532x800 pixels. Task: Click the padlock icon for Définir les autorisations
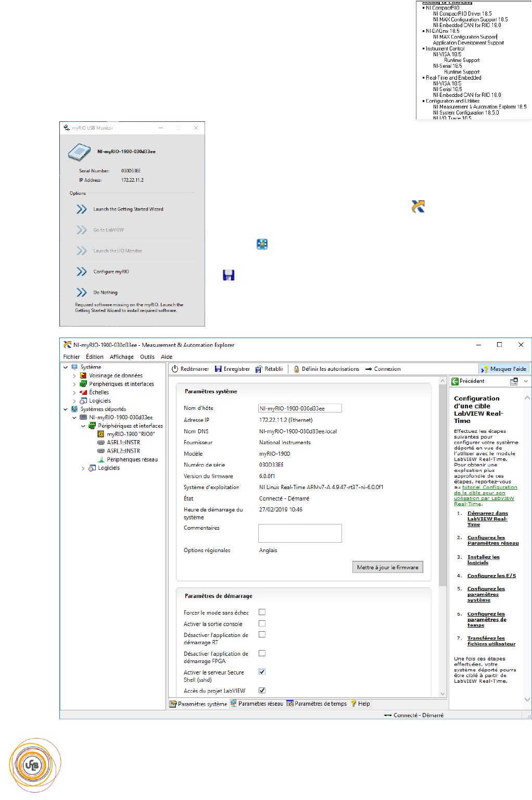point(296,369)
